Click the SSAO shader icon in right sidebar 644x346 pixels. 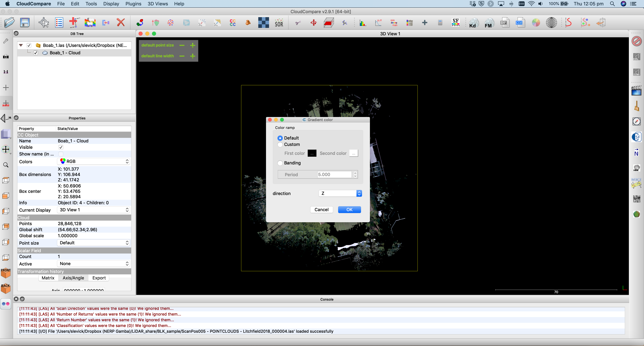point(636,72)
